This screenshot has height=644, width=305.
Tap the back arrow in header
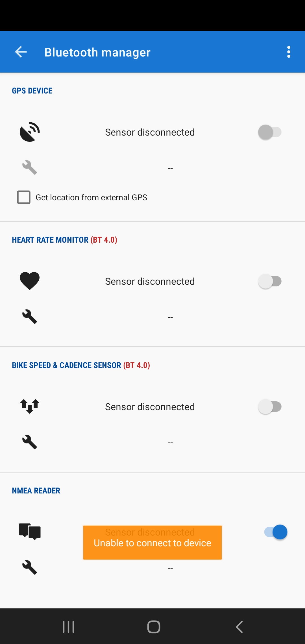21,52
